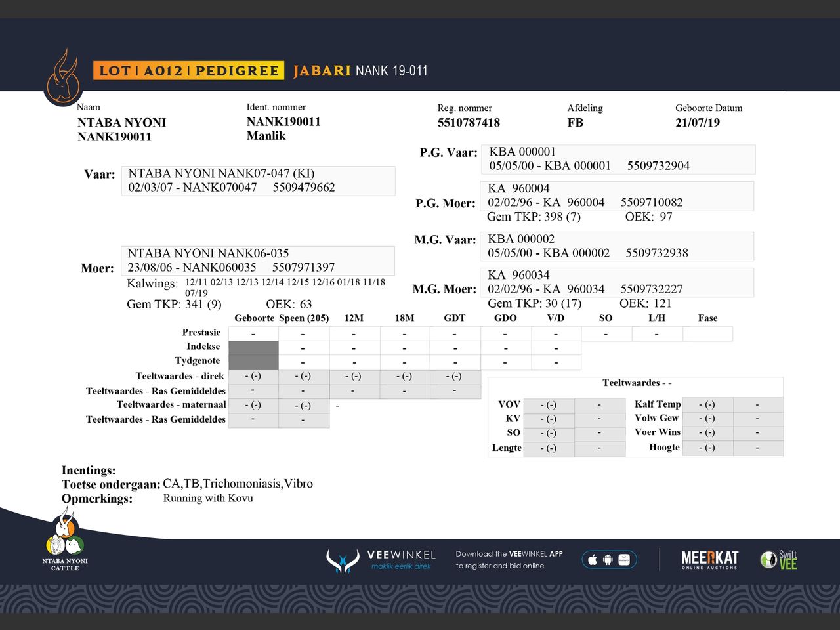The height and width of the screenshot is (630, 840).
Task: Click the 'Gem TKP: 30 (17)' value
Action: [534, 303]
